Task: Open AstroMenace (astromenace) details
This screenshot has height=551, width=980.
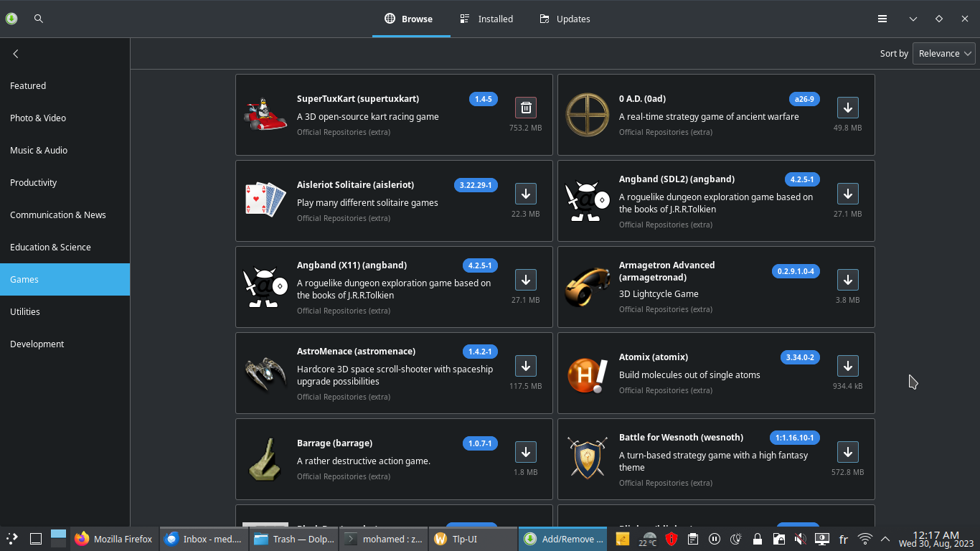Action: tap(356, 351)
